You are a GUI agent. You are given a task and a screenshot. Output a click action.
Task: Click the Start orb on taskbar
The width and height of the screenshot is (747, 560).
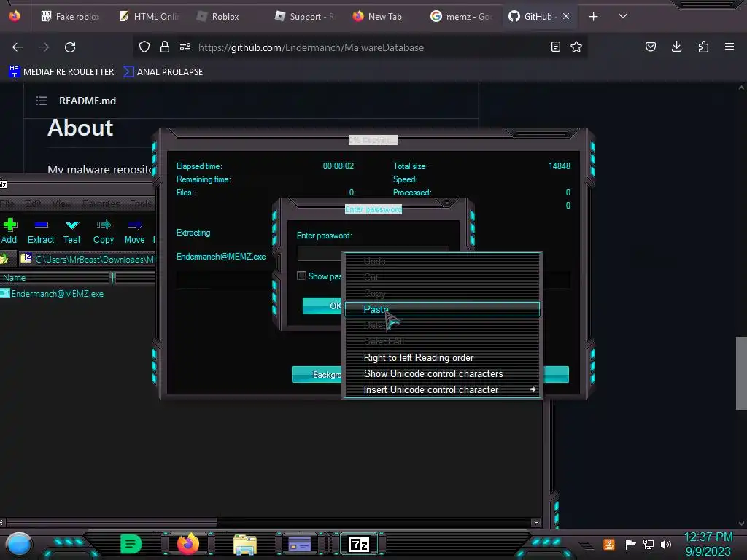[18, 544]
